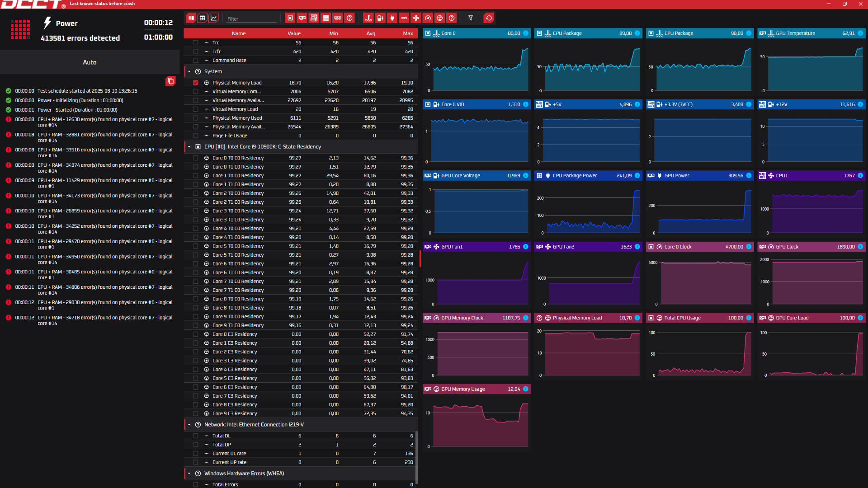Switch to table-only monitoring view
The image size is (868, 488).
(203, 18)
